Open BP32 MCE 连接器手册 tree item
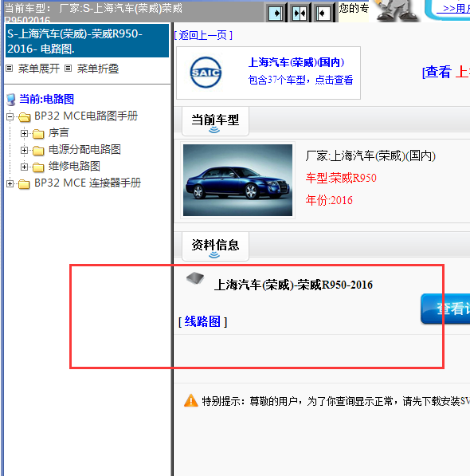The height and width of the screenshot is (476, 470). point(88,183)
